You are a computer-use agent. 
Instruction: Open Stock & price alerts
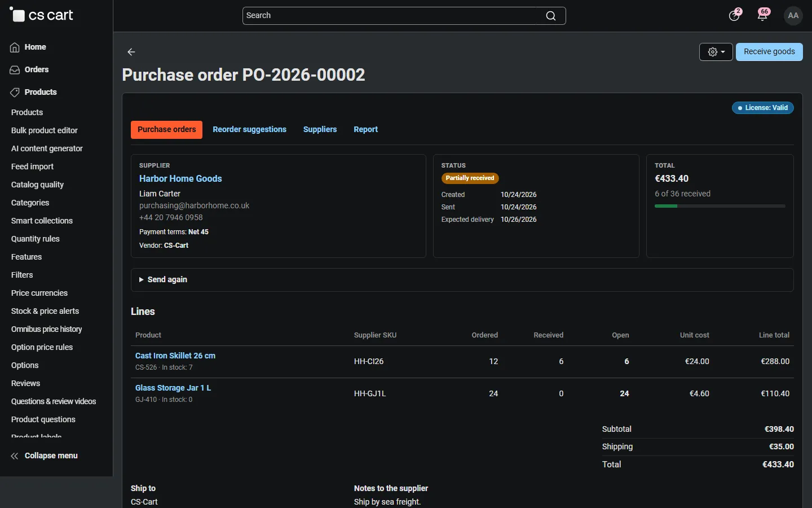pyautogui.click(x=45, y=312)
